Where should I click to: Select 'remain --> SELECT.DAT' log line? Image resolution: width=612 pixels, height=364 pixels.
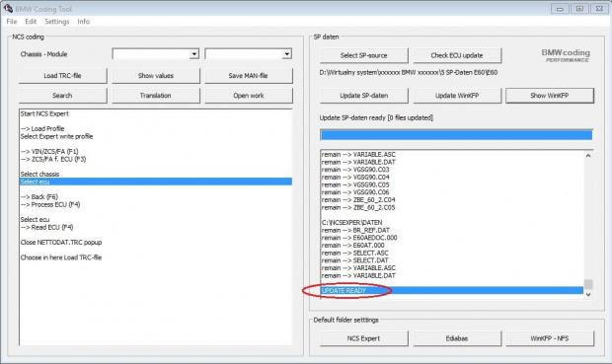[x=354, y=260]
